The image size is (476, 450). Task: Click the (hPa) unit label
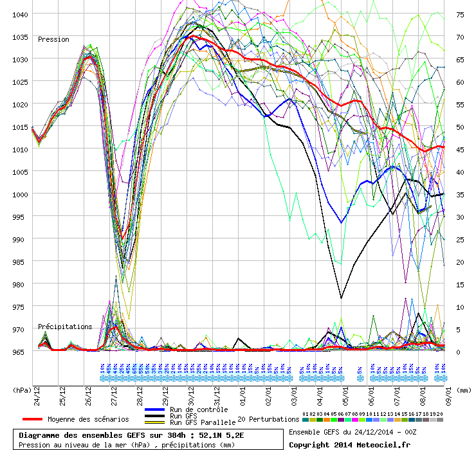coord(22,390)
